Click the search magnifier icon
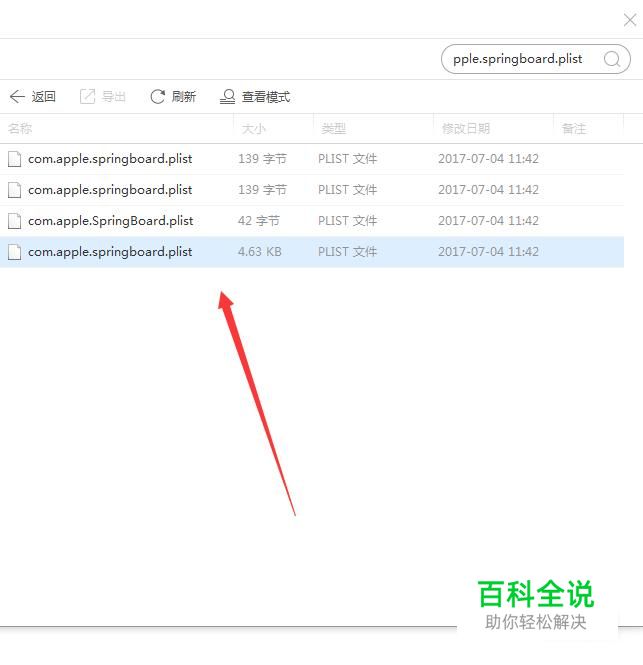 (612, 59)
